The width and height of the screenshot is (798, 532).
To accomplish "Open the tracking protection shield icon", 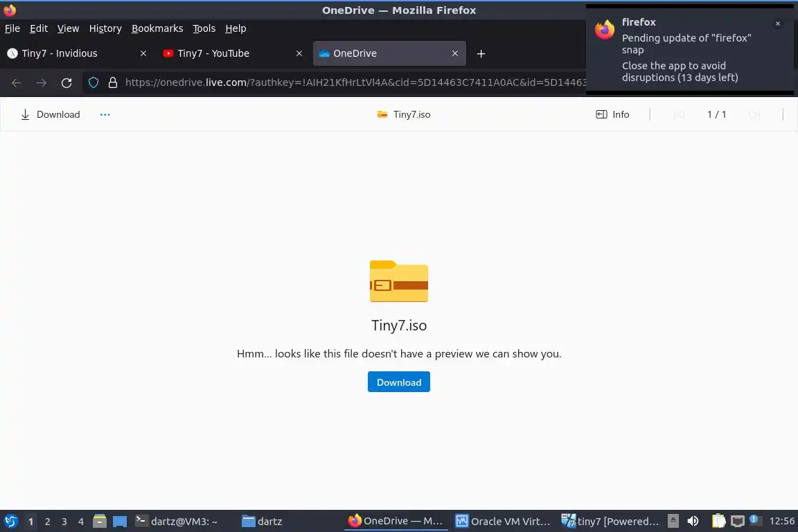I will click(x=93, y=82).
